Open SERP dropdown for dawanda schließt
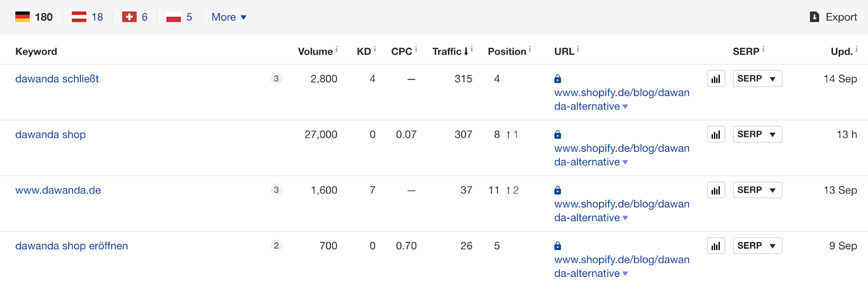This screenshot has width=868, height=286. [757, 79]
